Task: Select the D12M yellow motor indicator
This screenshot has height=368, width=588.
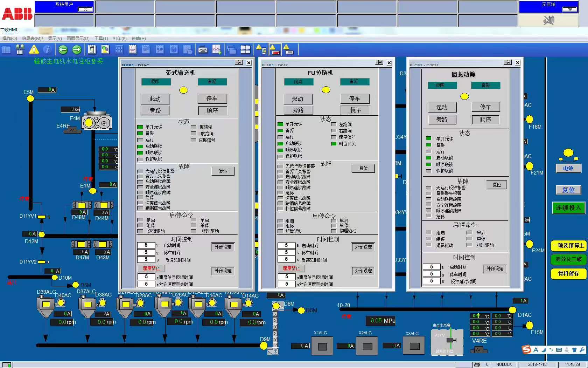Action: tap(42, 234)
